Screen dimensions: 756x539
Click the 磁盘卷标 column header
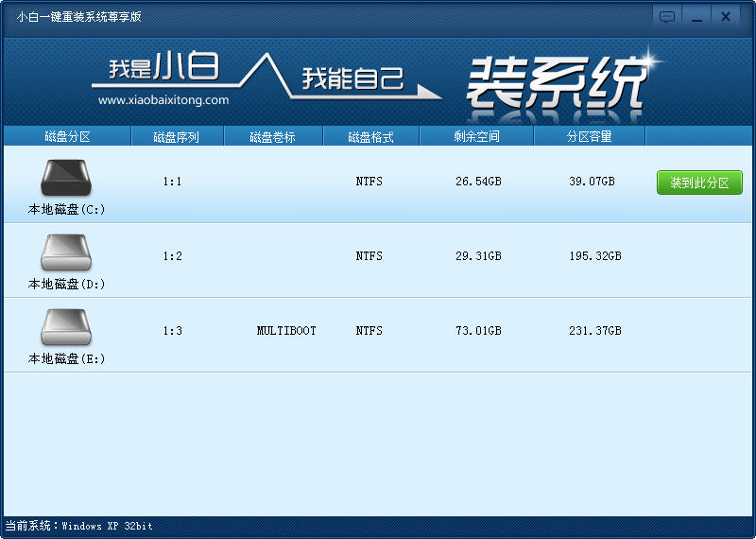coord(272,137)
